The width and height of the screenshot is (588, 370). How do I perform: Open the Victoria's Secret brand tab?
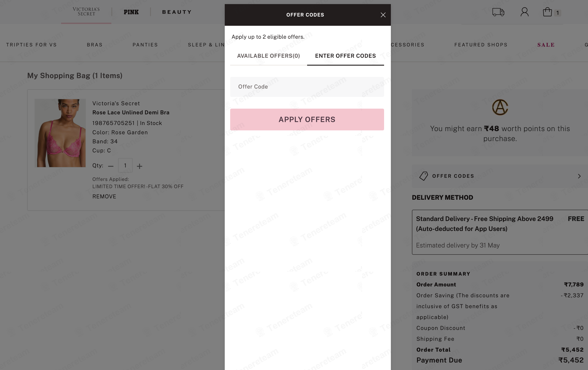[x=86, y=12]
